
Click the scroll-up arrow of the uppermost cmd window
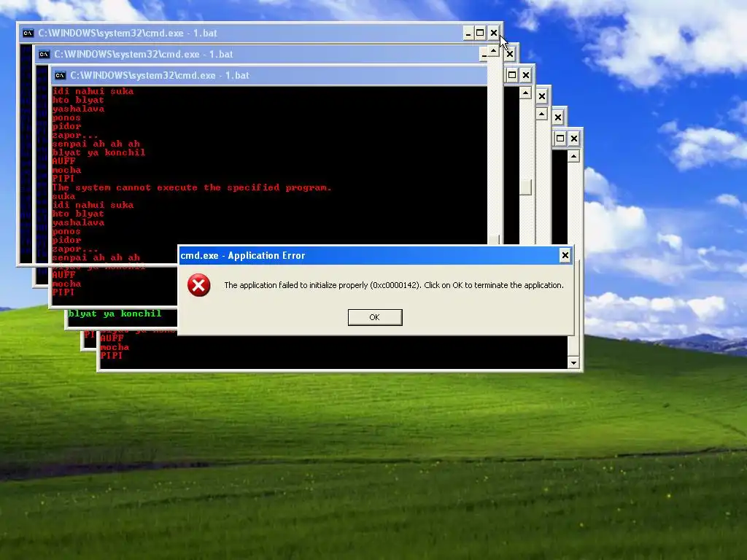pos(493,50)
